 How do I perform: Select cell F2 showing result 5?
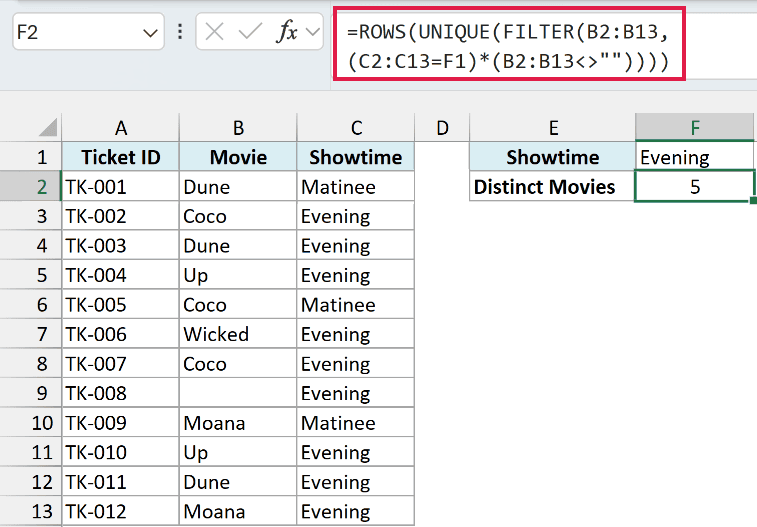[695, 187]
